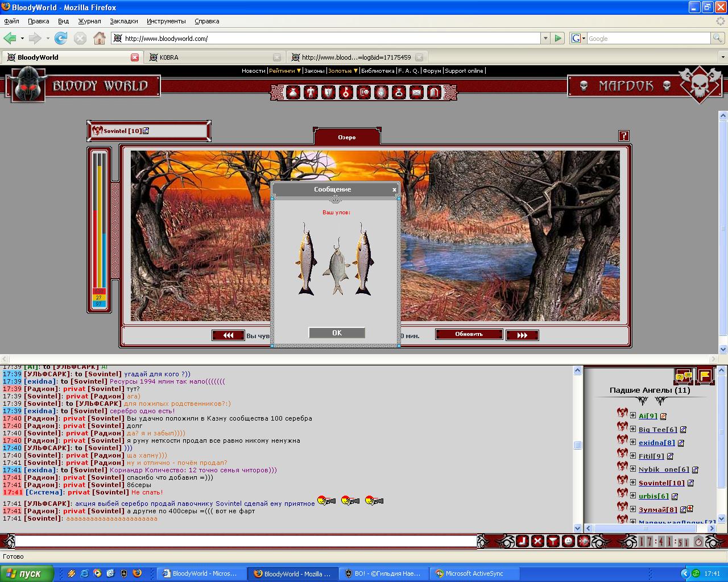The height and width of the screenshot is (582, 728).
Task: Click the shield icon in game toolbar
Action: tap(328, 92)
